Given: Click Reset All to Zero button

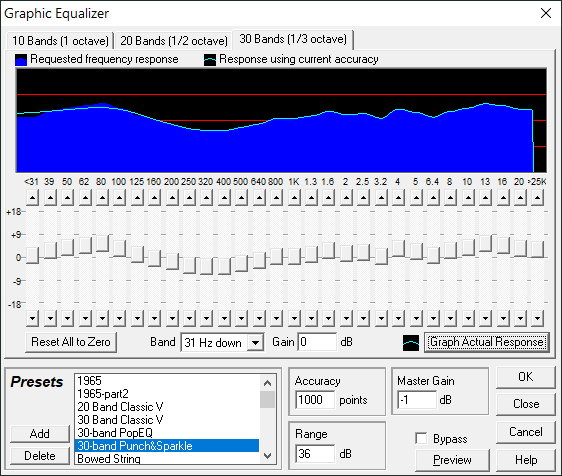Looking at the screenshot, I should coord(71,342).
